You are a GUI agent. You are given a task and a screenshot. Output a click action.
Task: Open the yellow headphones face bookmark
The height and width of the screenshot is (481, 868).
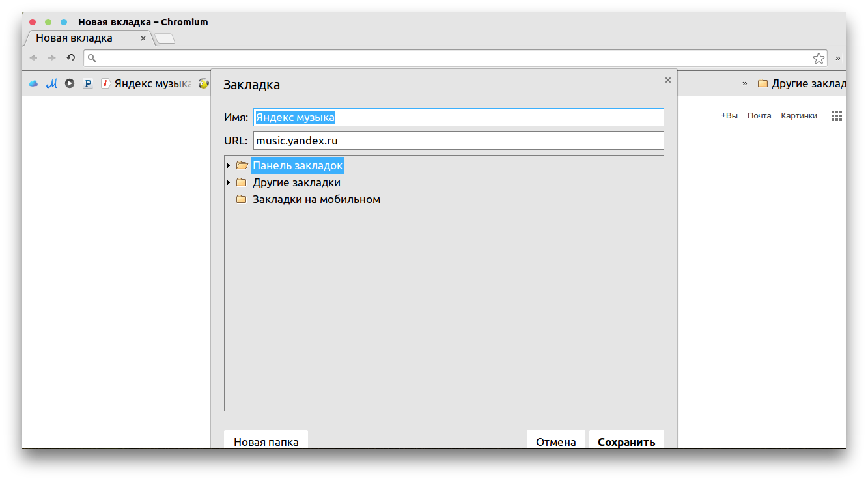click(204, 83)
